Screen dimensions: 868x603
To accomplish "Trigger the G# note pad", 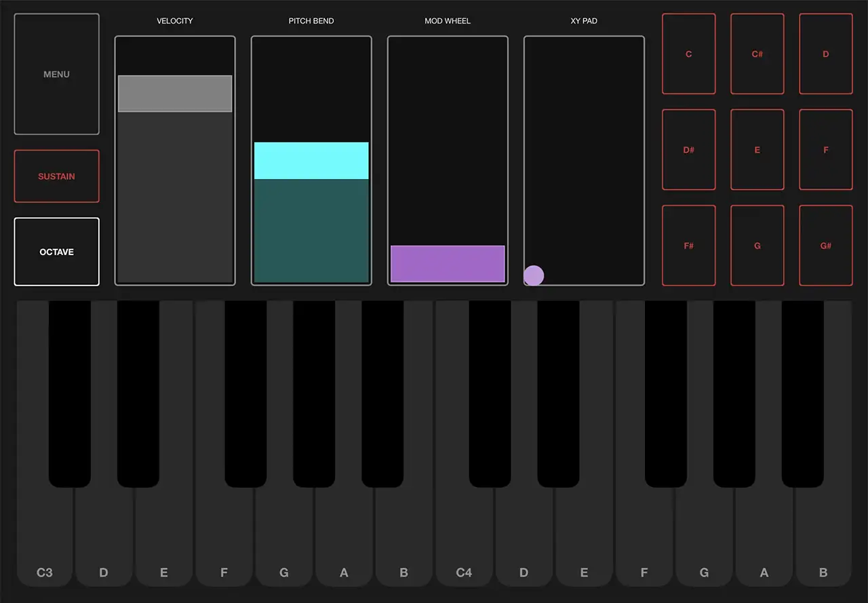I will click(826, 246).
